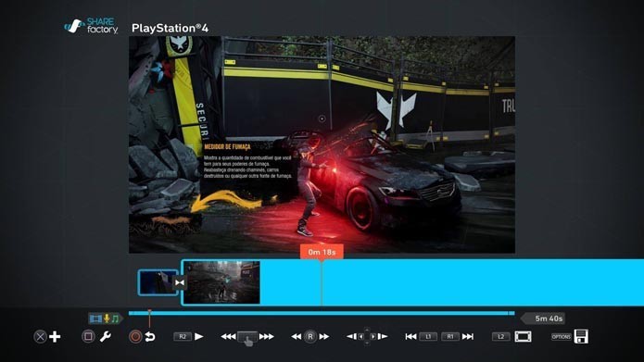Image resolution: width=644 pixels, height=362 pixels.
Task: Click the L2 button label
Action: coord(501,337)
